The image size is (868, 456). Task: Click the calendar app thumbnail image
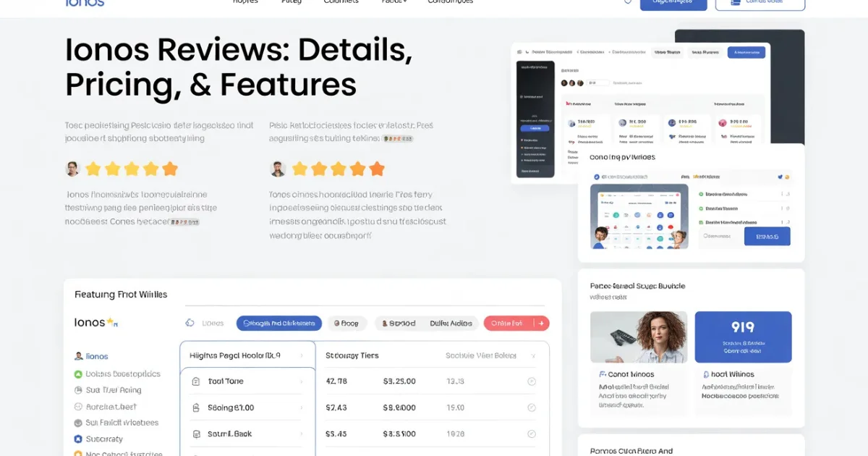click(x=638, y=216)
